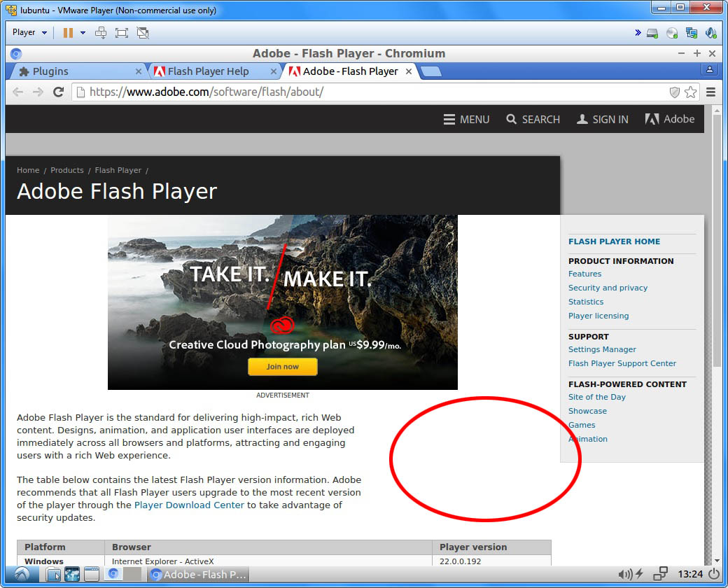Open a new Chromium tab

431,71
